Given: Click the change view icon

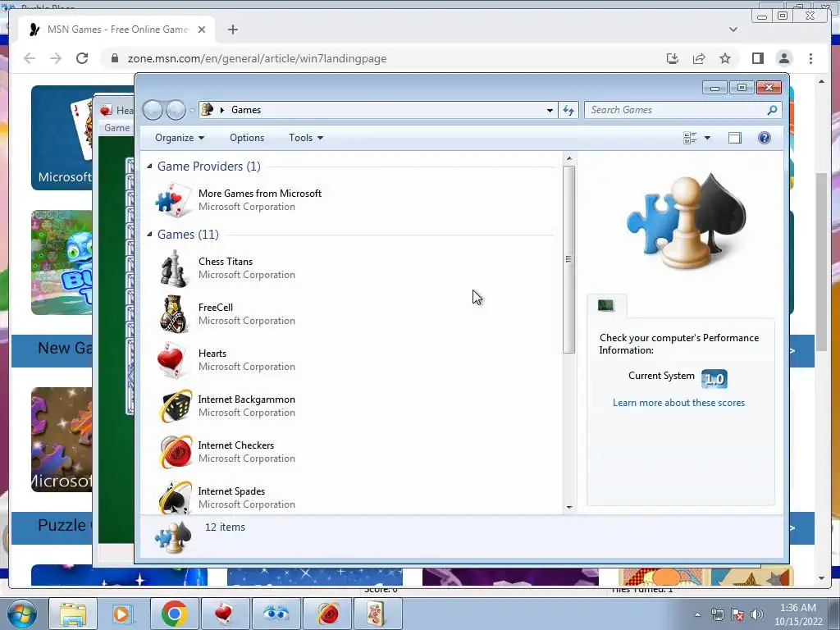Looking at the screenshot, I should point(690,138).
